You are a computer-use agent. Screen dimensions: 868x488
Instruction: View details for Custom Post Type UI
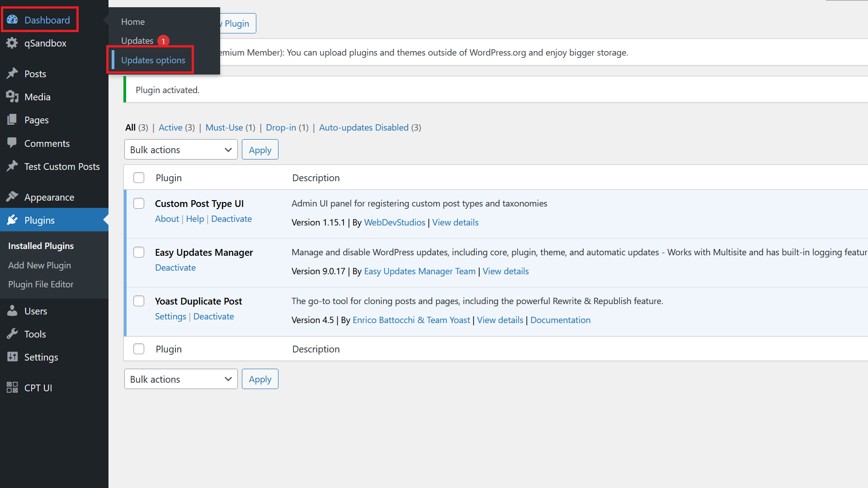click(455, 222)
